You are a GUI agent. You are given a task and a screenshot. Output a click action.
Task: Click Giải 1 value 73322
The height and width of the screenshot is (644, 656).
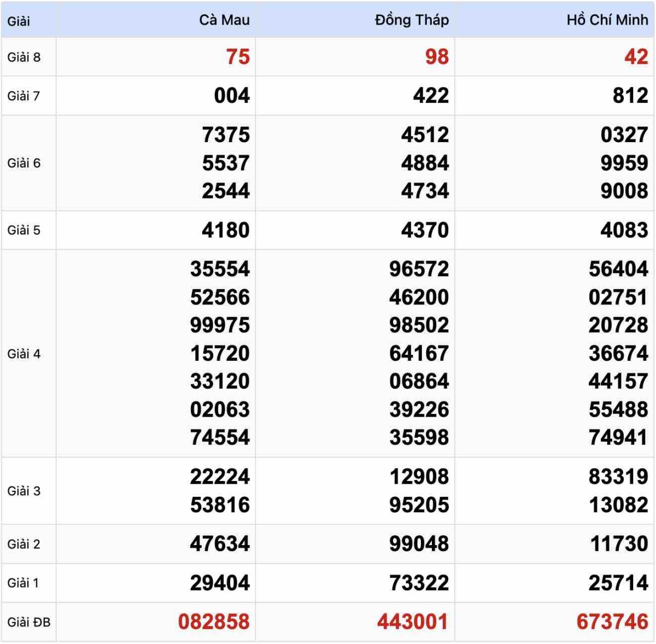coord(419,583)
